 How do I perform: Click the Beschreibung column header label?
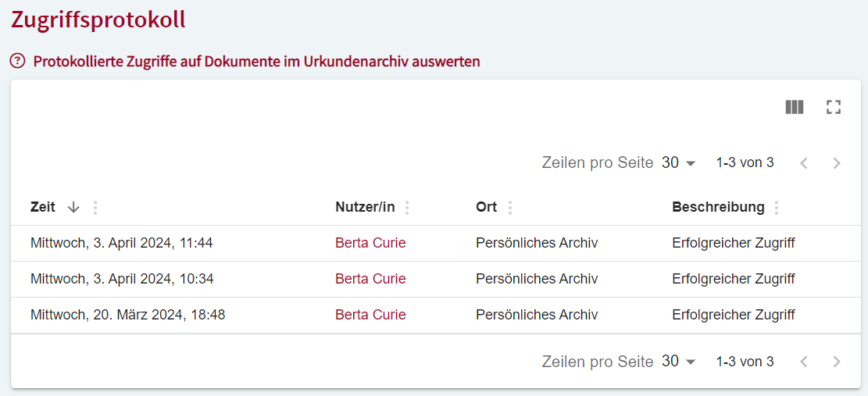[x=718, y=207]
